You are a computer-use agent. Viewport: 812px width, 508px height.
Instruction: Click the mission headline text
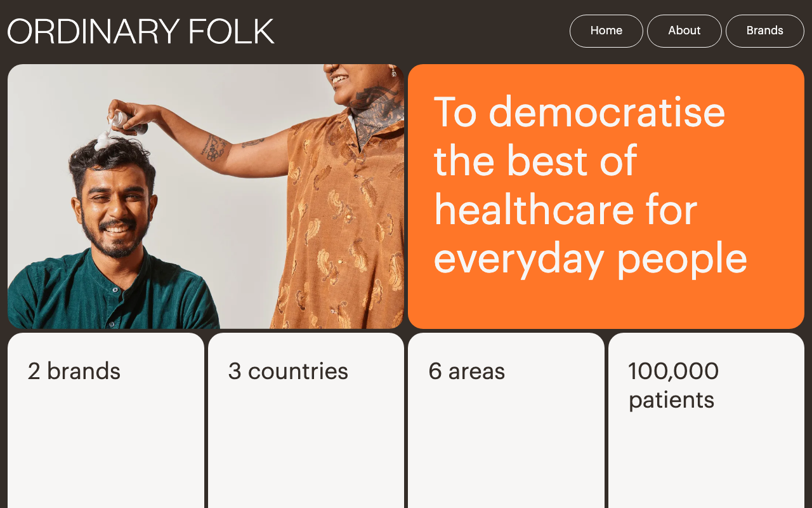click(590, 184)
